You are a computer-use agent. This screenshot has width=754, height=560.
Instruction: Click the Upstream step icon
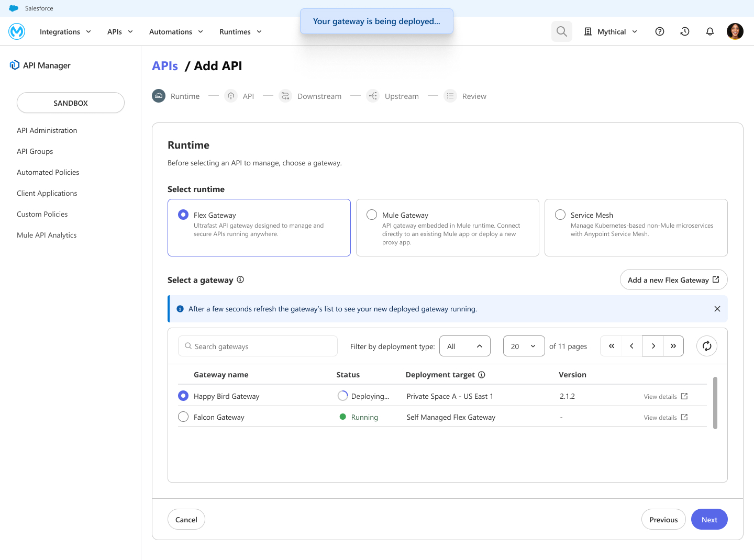click(373, 96)
